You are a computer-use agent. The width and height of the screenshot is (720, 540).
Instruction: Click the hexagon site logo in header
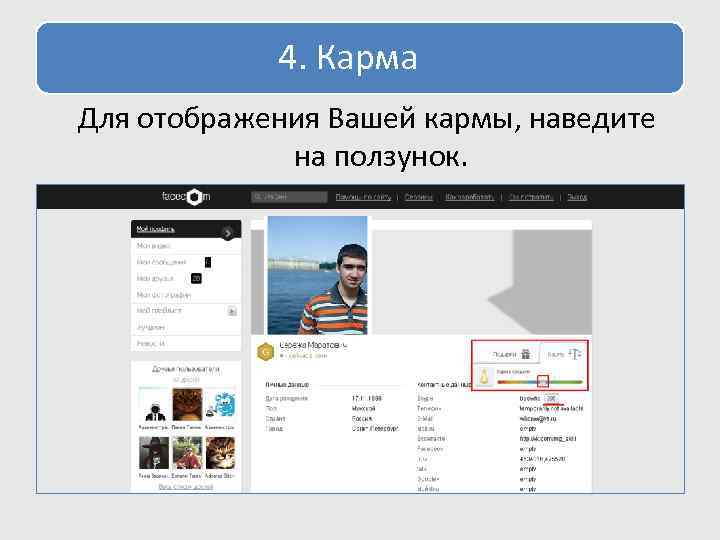click(x=195, y=197)
